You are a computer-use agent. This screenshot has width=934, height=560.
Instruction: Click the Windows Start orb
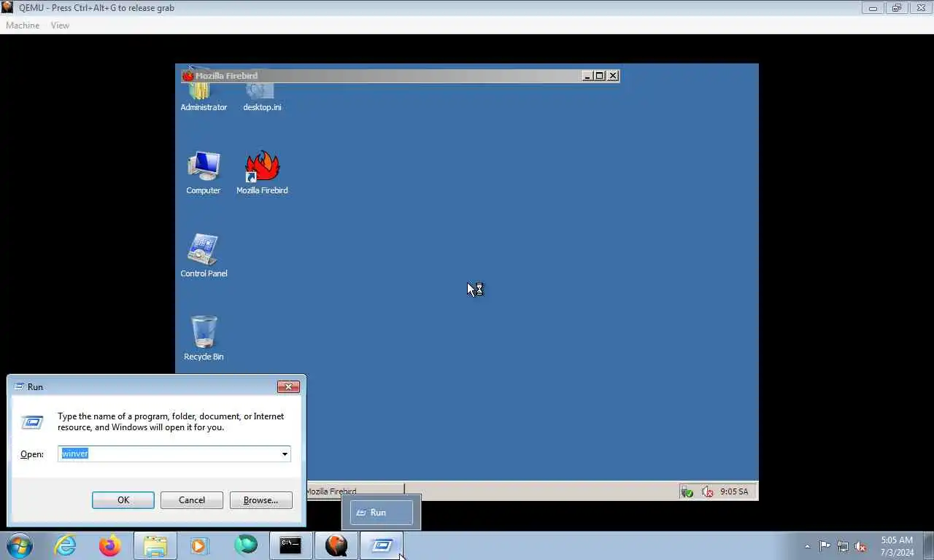click(x=20, y=545)
